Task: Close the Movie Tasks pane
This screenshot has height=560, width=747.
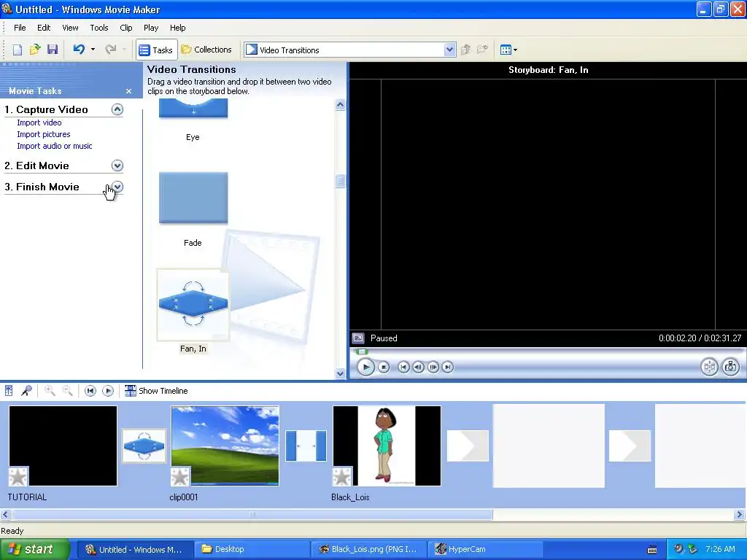Action: (128, 91)
